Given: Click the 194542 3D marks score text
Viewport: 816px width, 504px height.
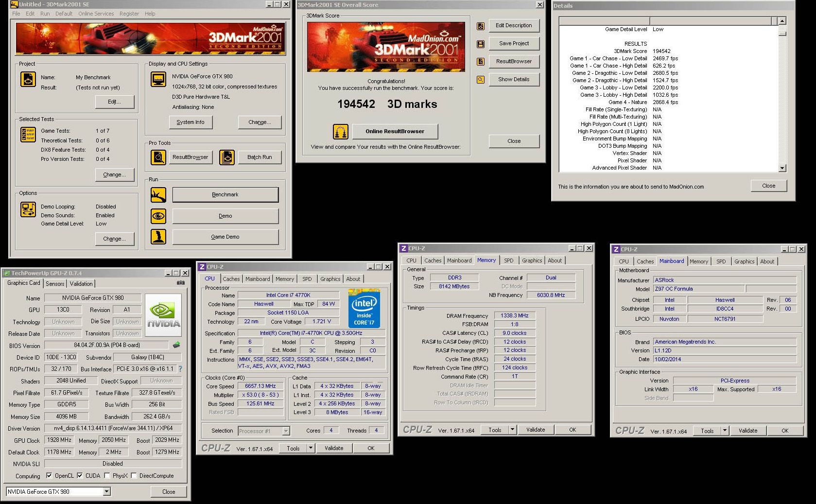Looking at the screenshot, I should [x=387, y=104].
